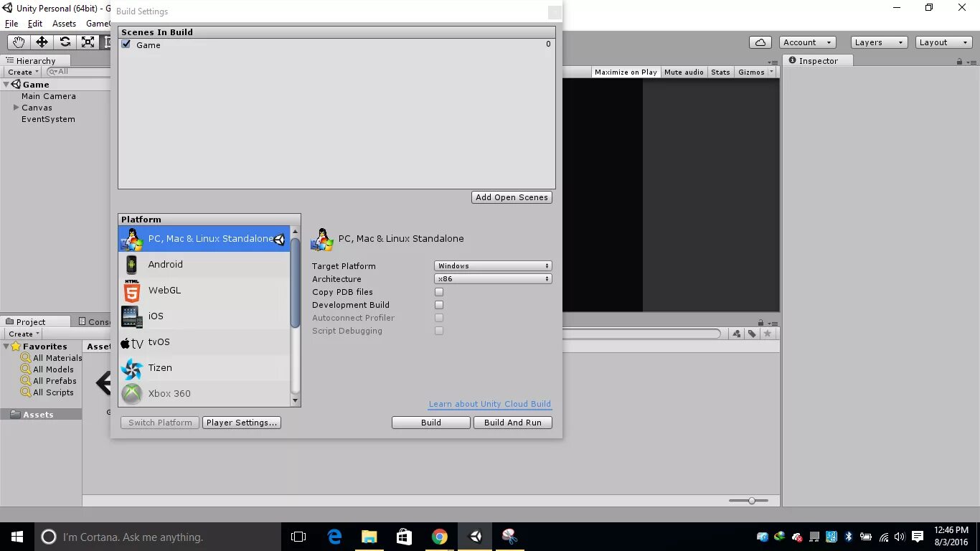This screenshot has width=980, height=551.
Task: Open the Architecture x86 dropdown
Action: point(493,279)
